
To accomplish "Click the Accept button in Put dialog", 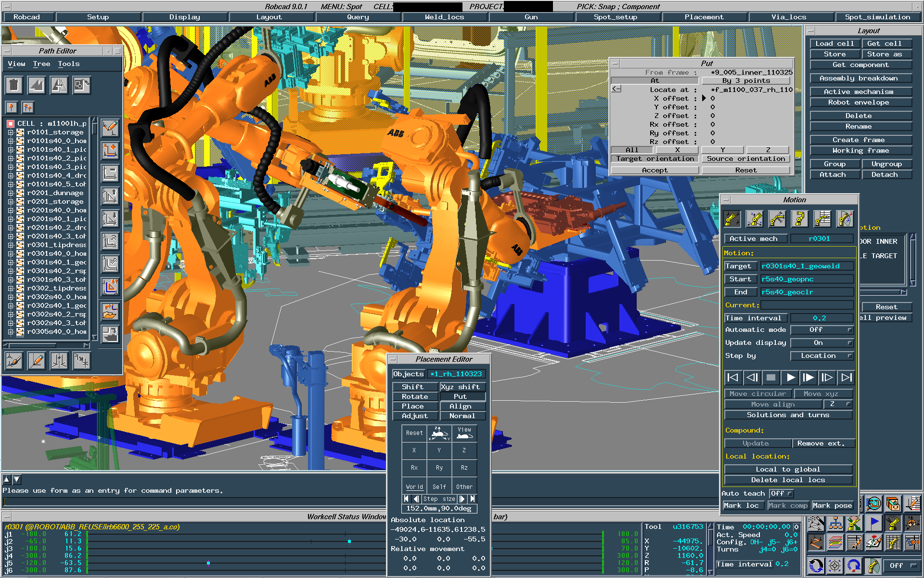I will click(654, 171).
